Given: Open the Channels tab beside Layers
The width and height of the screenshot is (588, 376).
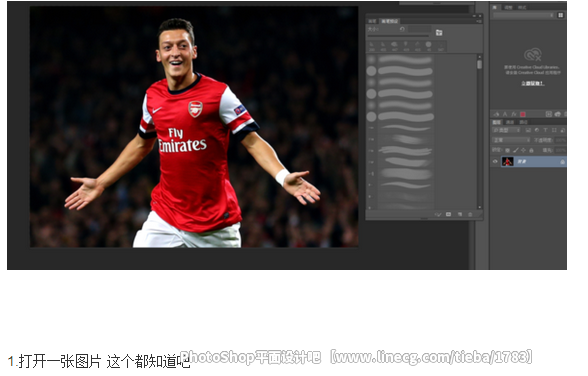Looking at the screenshot, I should coord(510,122).
